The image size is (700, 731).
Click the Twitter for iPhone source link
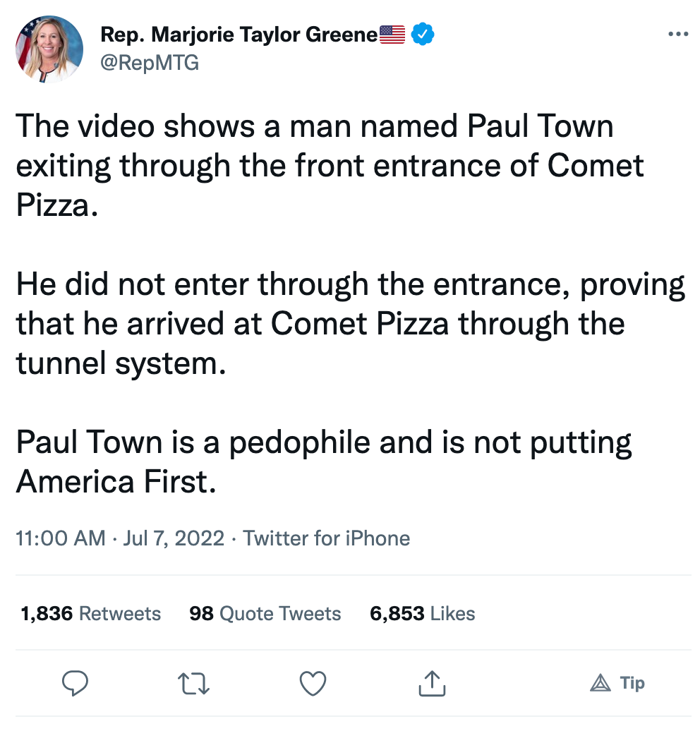tap(327, 538)
